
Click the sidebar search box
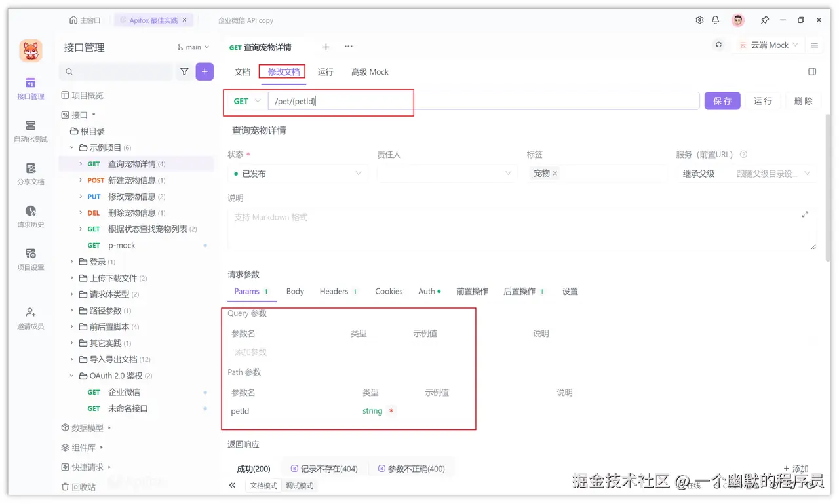pyautogui.click(x=116, y=71)
